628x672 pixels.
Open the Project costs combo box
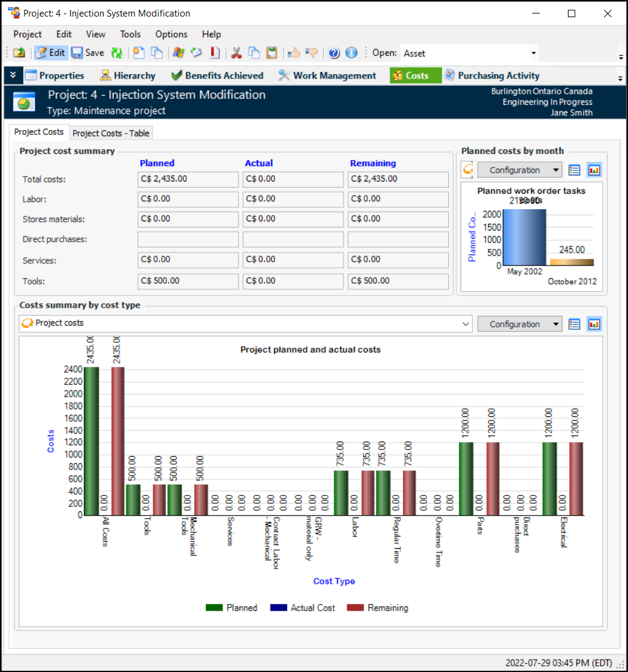[245, 324]
